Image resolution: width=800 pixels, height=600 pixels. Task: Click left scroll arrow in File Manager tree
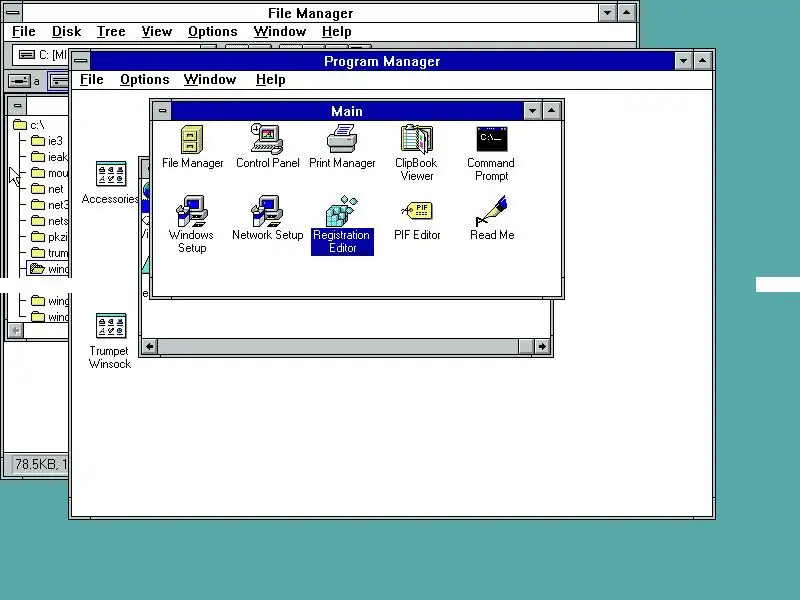[x=16, y=331]
